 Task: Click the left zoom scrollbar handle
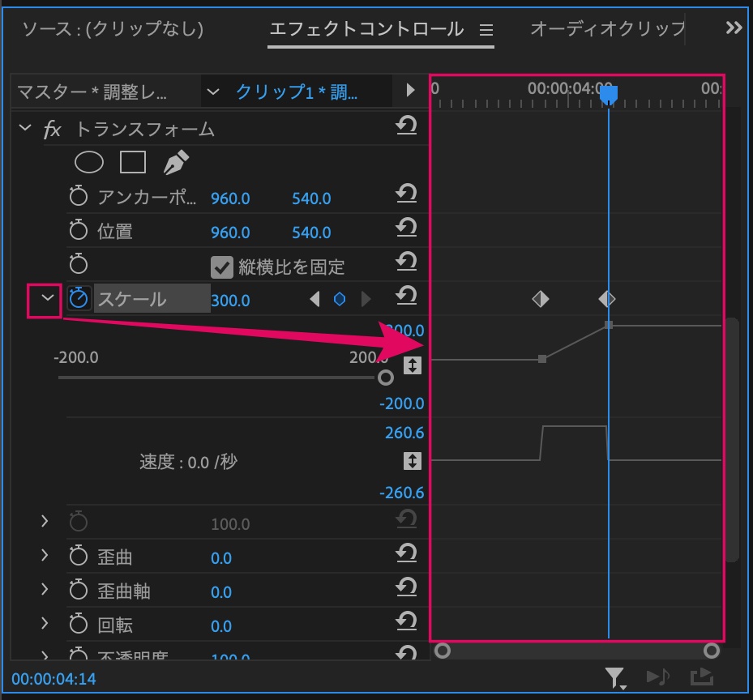[x=443, y=651]
